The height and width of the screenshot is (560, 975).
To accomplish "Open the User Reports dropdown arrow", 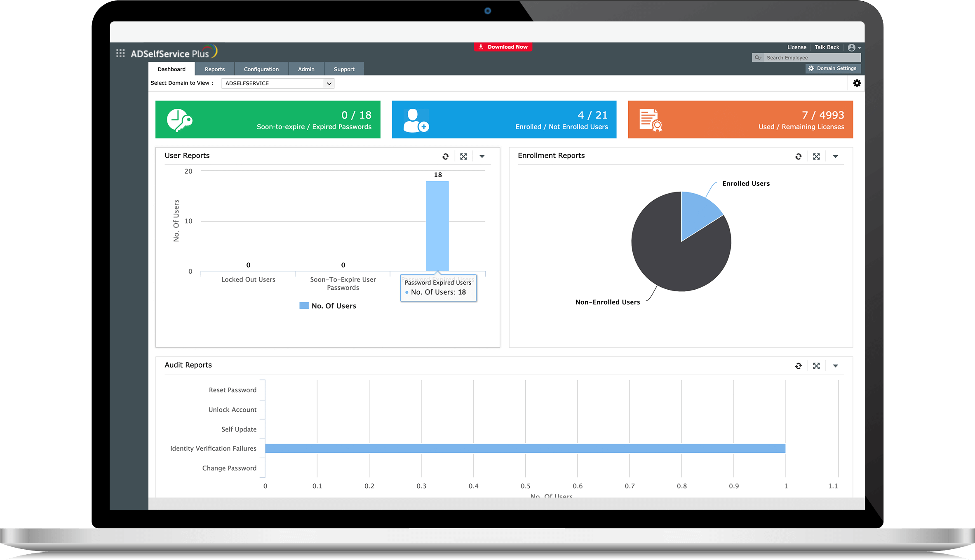I will pyautogui.click(x=482, y=157).
